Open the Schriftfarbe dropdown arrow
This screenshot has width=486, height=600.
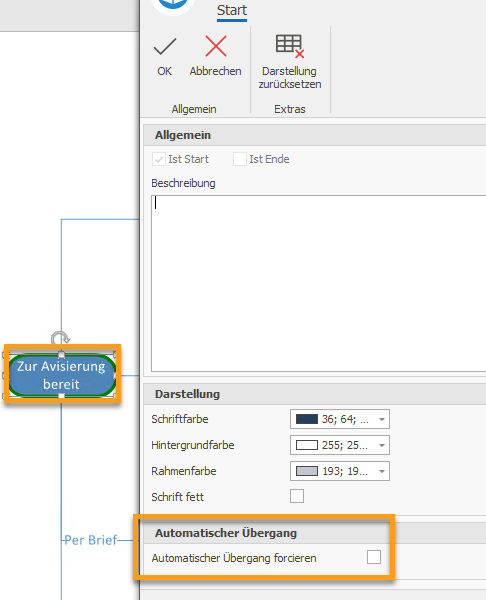(382, 419)
